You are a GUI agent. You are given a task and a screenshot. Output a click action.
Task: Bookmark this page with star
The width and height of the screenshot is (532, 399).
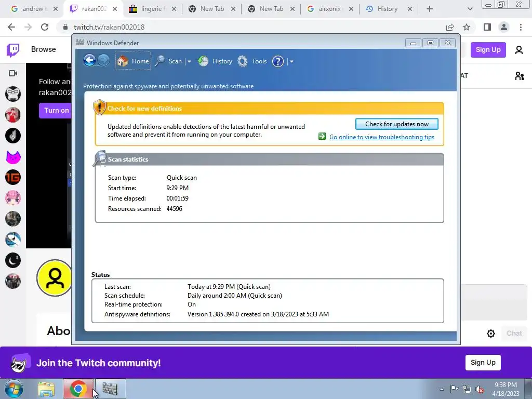tap(467, 27)
